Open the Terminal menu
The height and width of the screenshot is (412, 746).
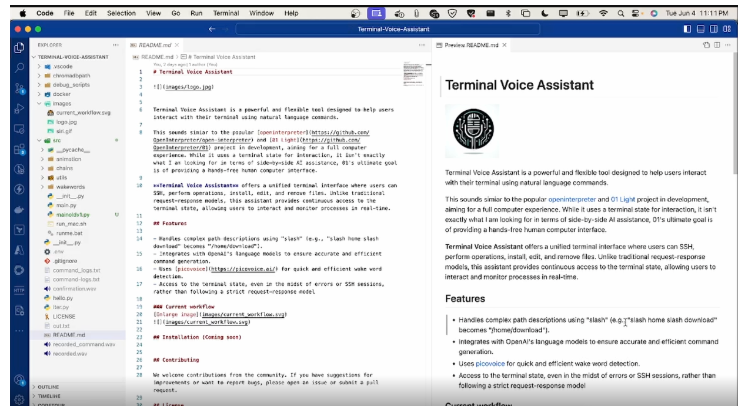click(x=226, y=13)
